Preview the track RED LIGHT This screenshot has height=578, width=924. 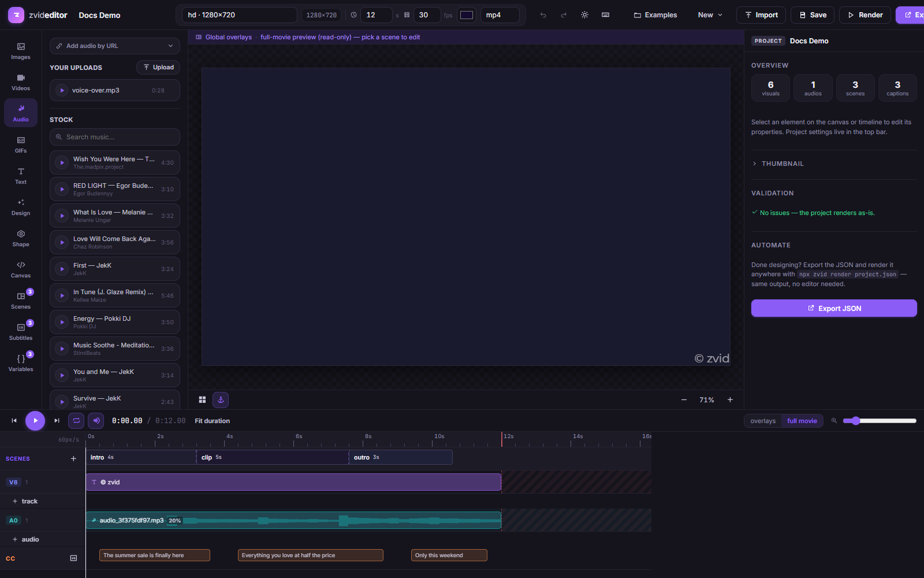click(62, 189)
